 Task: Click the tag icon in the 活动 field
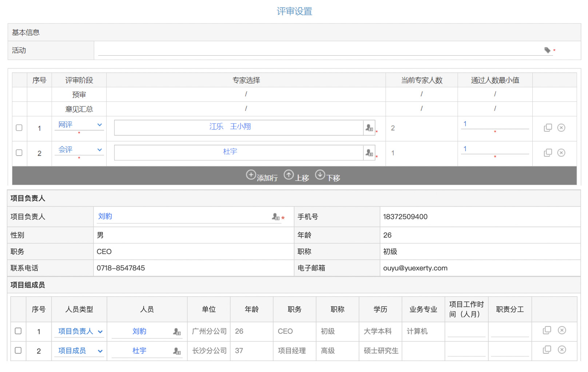point(547,50)
